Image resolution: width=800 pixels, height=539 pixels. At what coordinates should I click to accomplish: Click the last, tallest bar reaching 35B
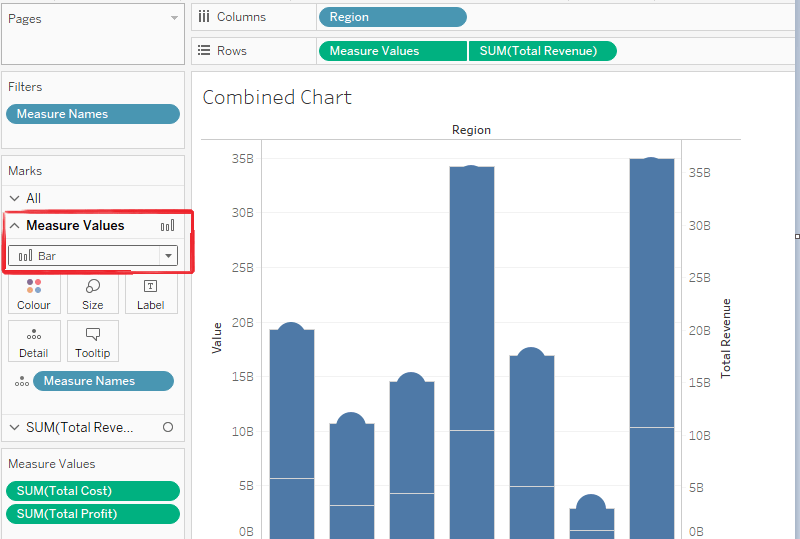coord(652,347)
